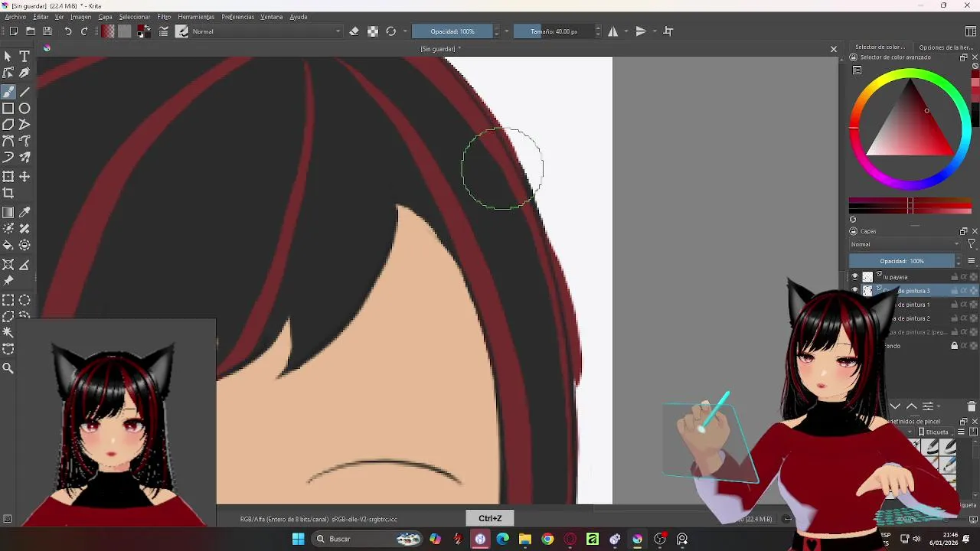Select the Transform tool
The height and width of the screenshot is (551, 980).
click(8, 177)
